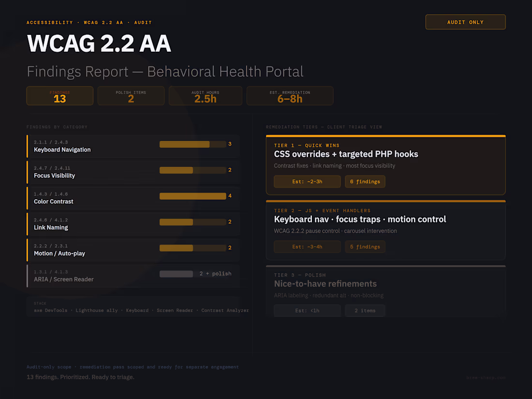Select the Polish Items 2 stat card
532x399 pixels.
tap(131, 96)
